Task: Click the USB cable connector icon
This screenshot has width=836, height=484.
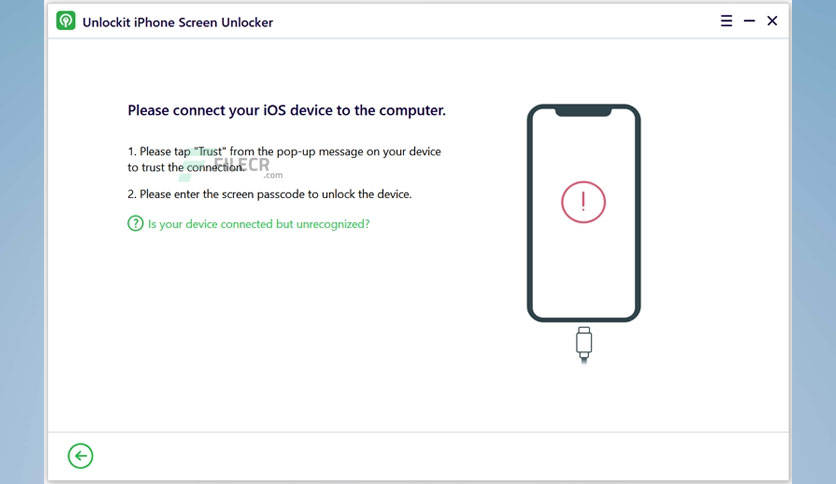Action: (x=584, y=344)
